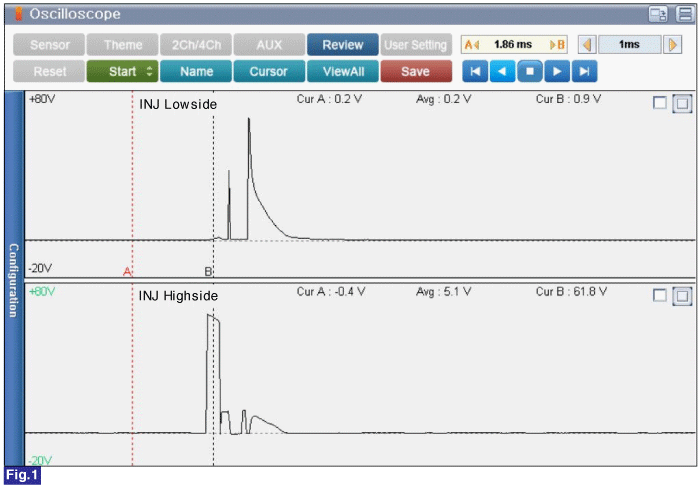Screen dimensions: 700x487
Task: Click Highside Cur A : -0.4 V readout
Action: pyautogui.click(x=331, y=292)
